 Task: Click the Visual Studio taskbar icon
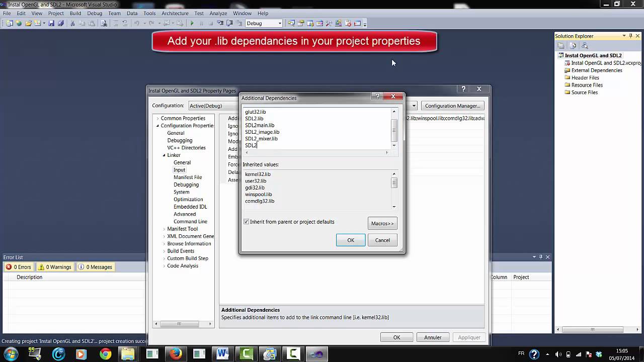316,354
